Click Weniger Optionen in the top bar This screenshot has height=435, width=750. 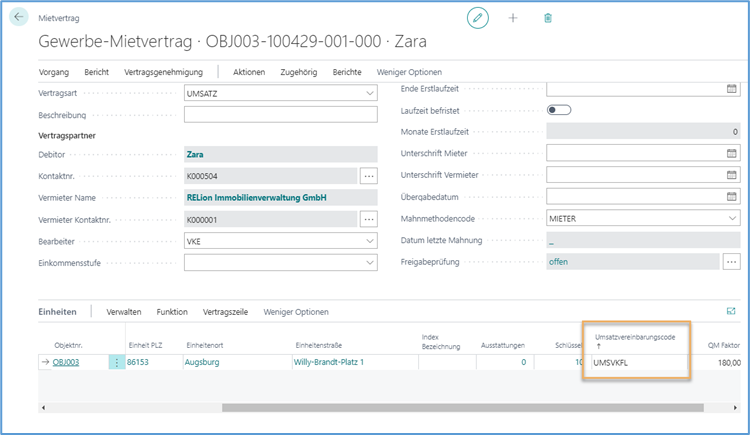409,72
